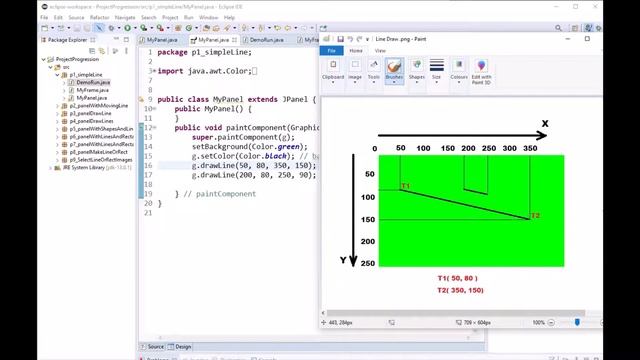The image size is (640, 360).
Task: Click code line setBackground(Color.green)
Action: click(250, 147)
